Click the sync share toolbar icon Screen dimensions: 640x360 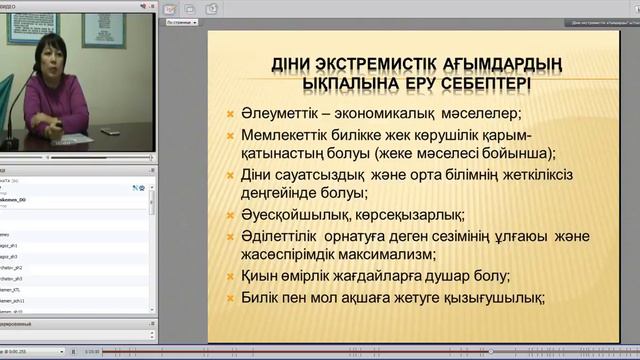[211, 9]
